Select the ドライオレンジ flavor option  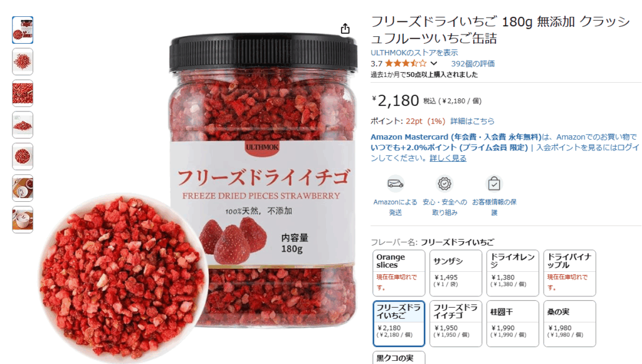pyautogui.click(x=513, y=273)
